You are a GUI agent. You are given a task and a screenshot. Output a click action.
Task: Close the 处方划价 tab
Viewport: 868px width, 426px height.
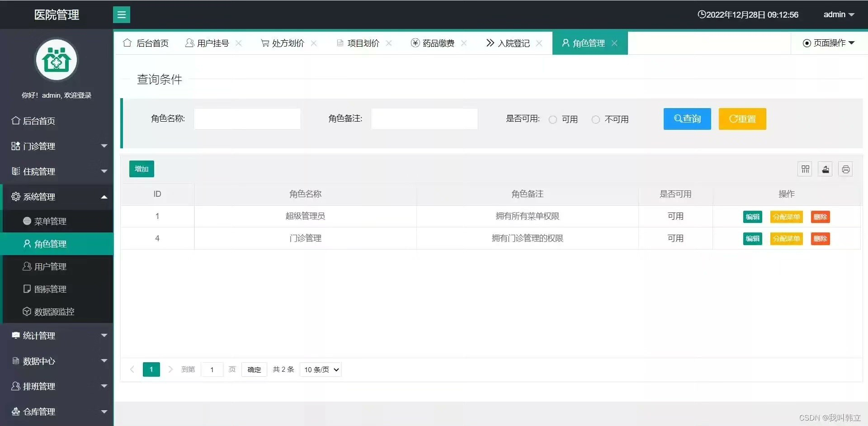point(314,43)
